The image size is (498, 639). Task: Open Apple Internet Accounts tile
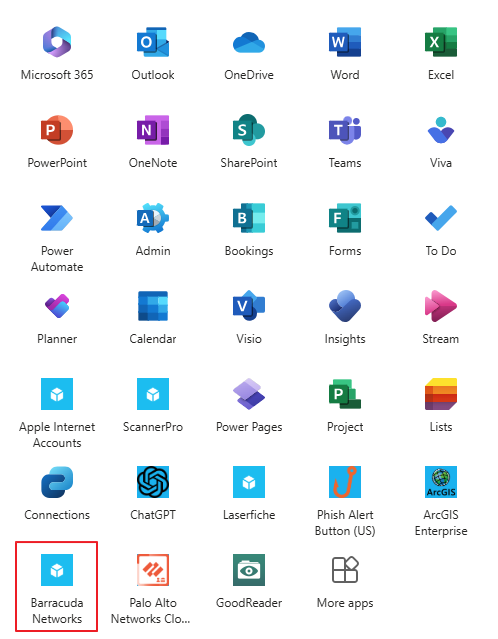coord(57,394)
